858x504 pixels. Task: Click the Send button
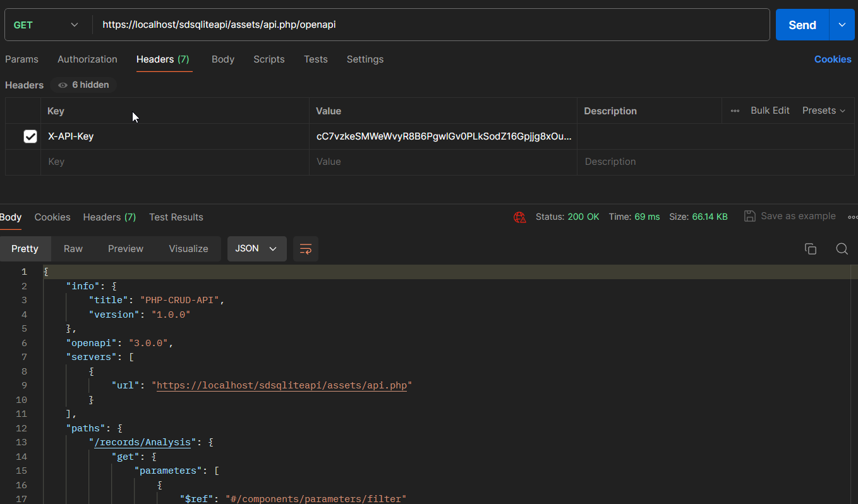[x=802, y=25]
